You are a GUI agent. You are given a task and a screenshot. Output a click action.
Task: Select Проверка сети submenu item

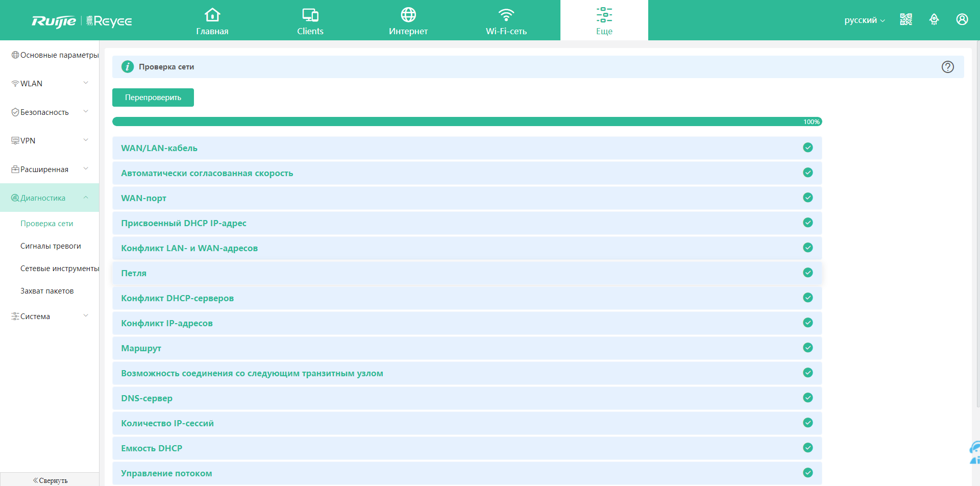(x=47, y=224)
